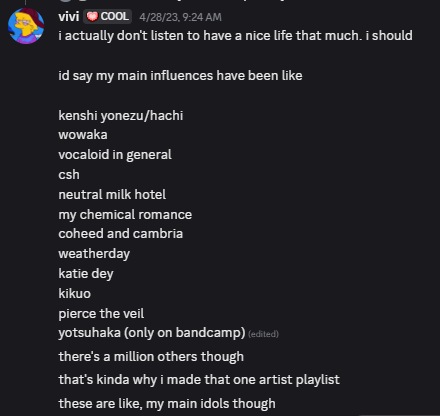Click the 4/28/23, 9:24 AM timestamp
Screen dimensions: 440x416
coord(180,17)
